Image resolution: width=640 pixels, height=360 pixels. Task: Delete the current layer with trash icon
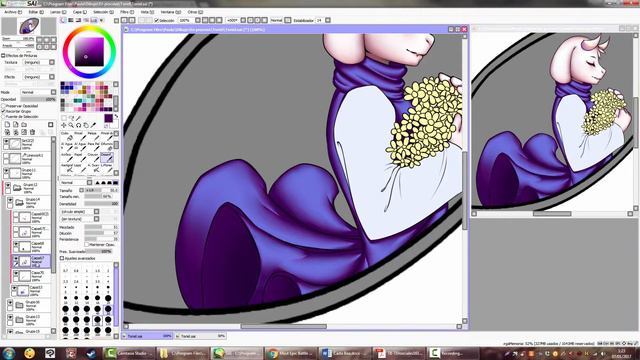coord(32,132)
